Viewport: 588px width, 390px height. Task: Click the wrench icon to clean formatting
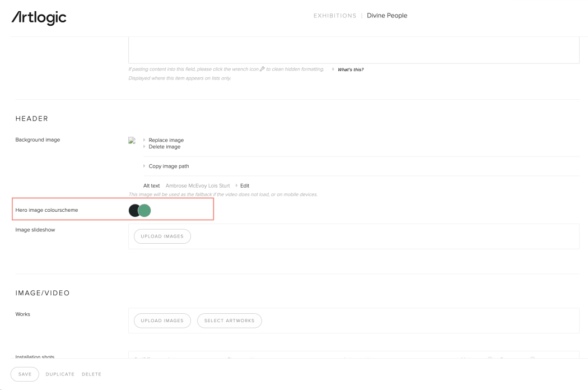263,69
